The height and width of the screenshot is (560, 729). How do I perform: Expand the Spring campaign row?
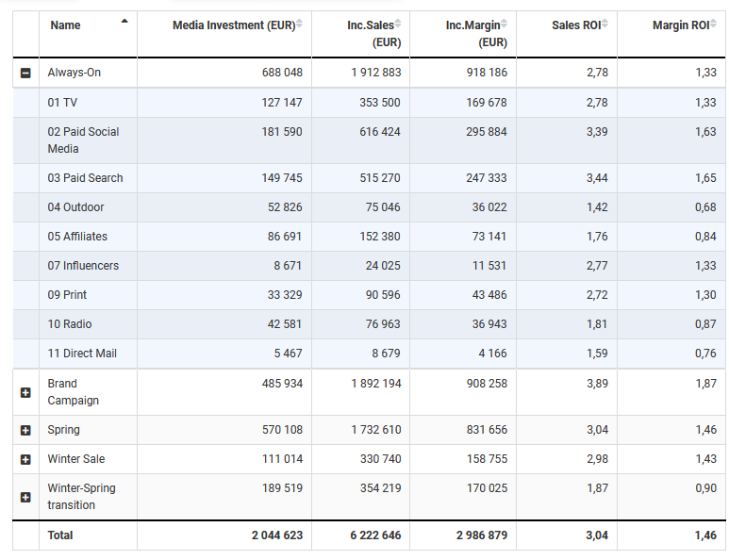point(25,430)
